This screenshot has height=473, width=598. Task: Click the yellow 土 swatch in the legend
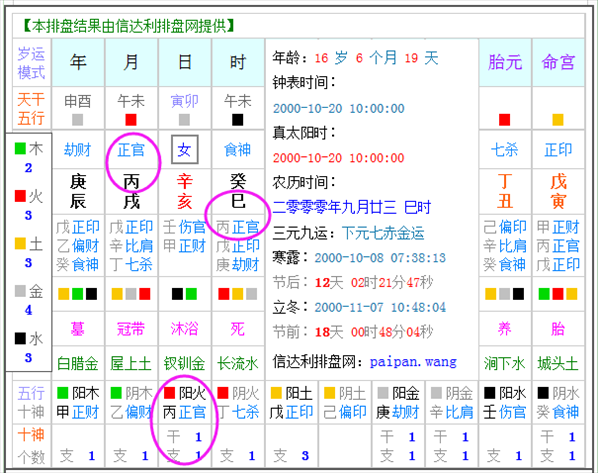coord(20,243)
